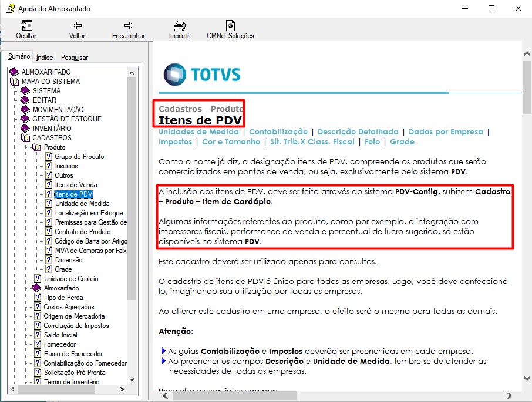
Task: Select Localização em Estoque tree item
Action: pyautogui.click(x=89, y=213)
